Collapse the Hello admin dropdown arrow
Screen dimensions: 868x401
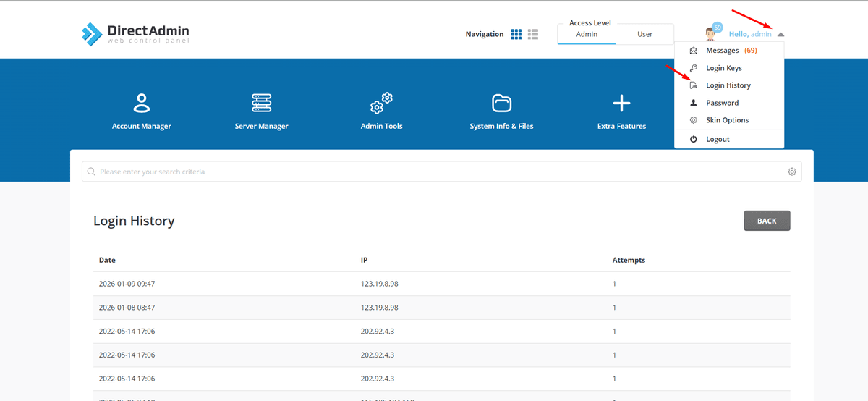pyautogui.click(x=781, y=35)
